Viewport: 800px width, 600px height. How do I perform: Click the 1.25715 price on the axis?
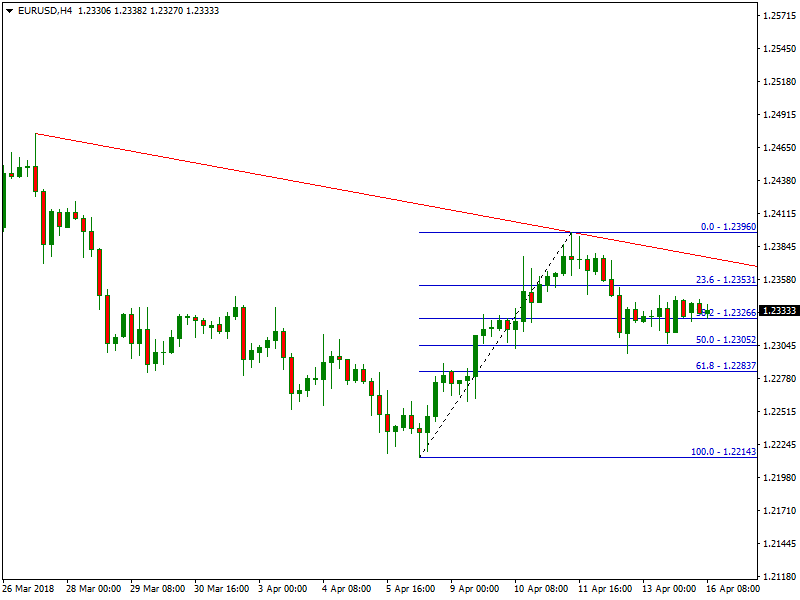point(778,16)
